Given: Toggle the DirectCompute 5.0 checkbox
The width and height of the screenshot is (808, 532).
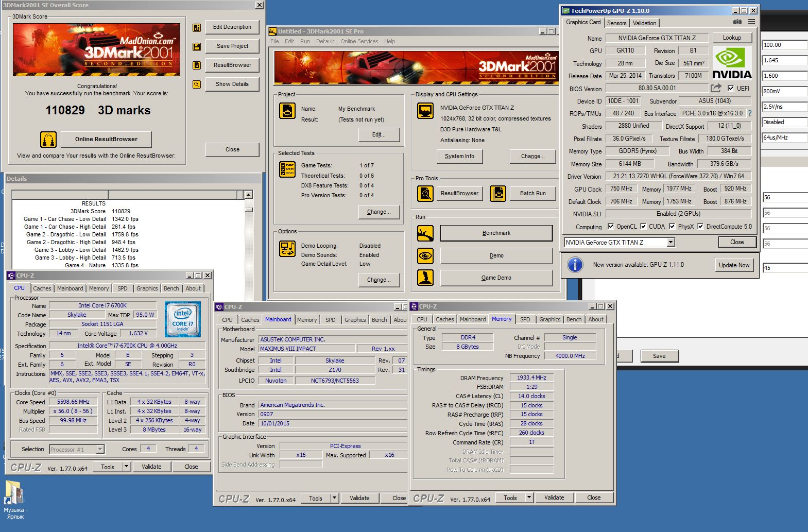Looking at the screenshot, I should 700,226.
